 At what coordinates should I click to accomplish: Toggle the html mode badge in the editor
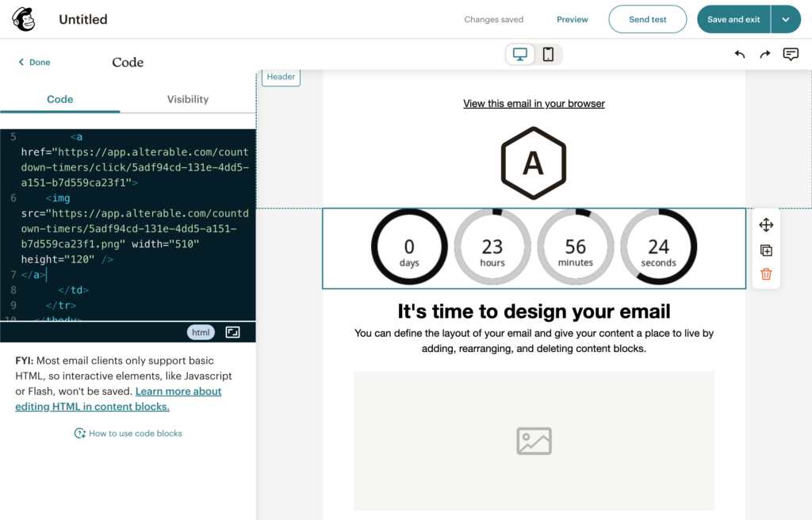click(x=201, y=332)
